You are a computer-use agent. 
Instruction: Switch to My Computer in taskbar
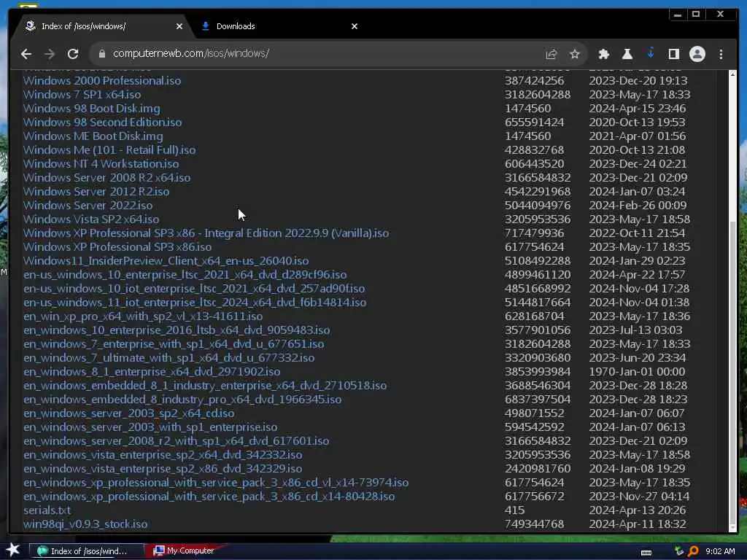point(185,551)
